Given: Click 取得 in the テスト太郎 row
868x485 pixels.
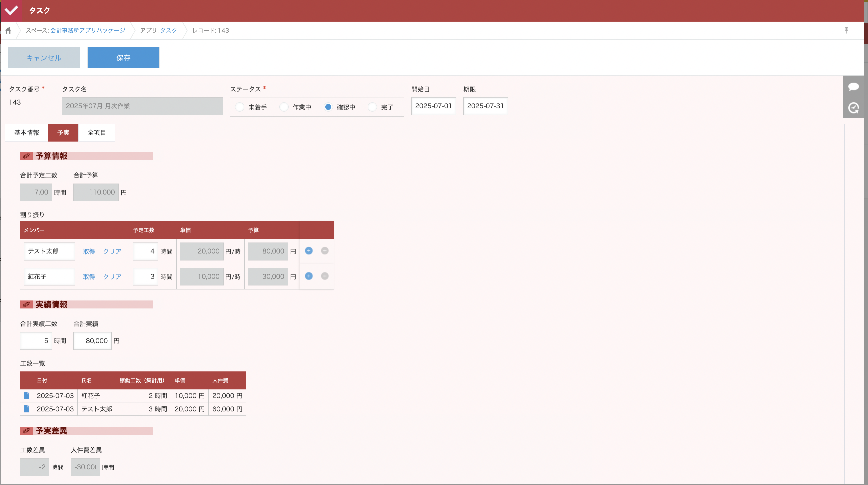Looking at the screenshot, I should [x=89, y=251].
